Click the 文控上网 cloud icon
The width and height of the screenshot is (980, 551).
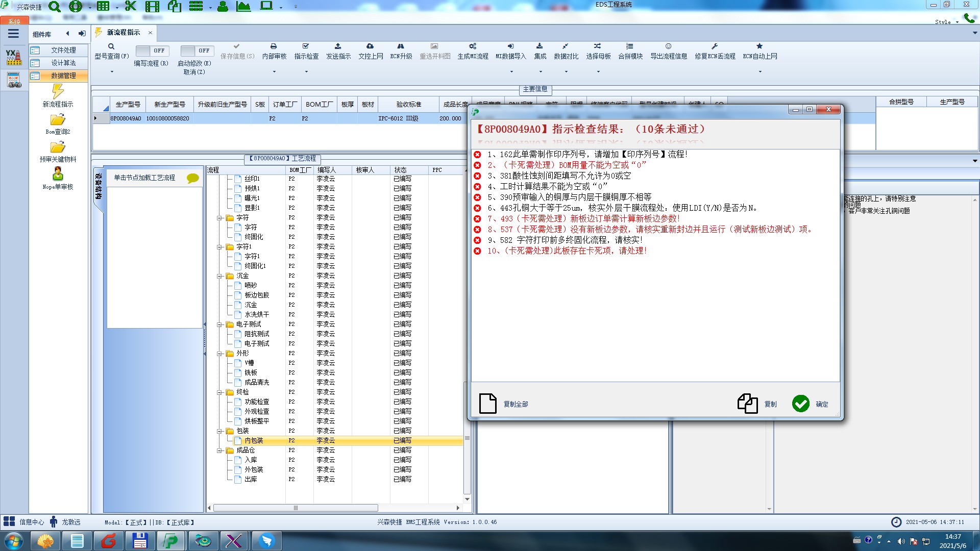[x=370, y=46]
